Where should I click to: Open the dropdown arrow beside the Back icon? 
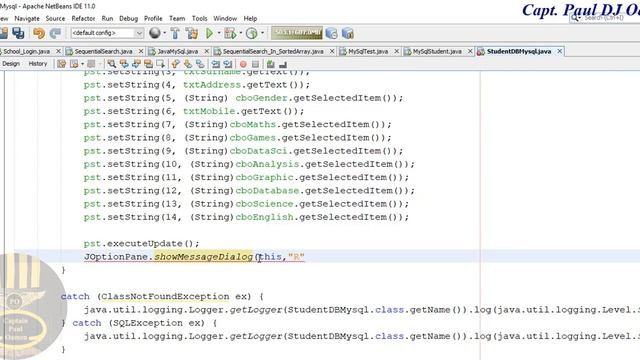82,64
